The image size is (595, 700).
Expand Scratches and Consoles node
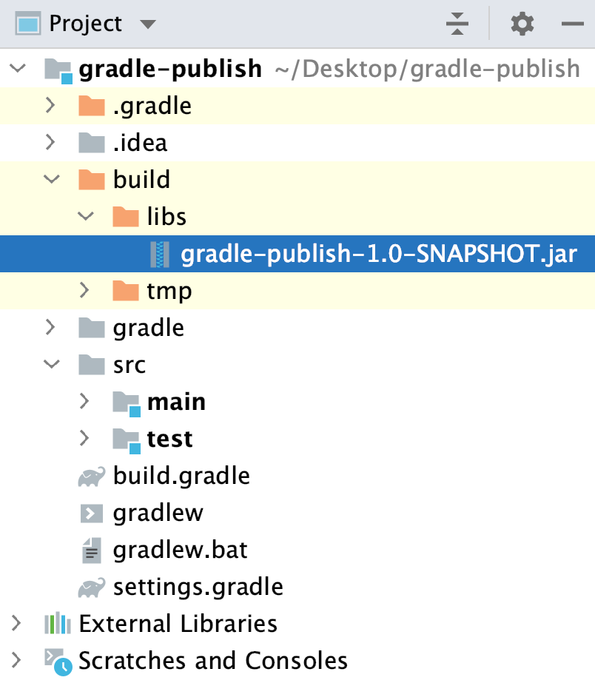[16, 661]
